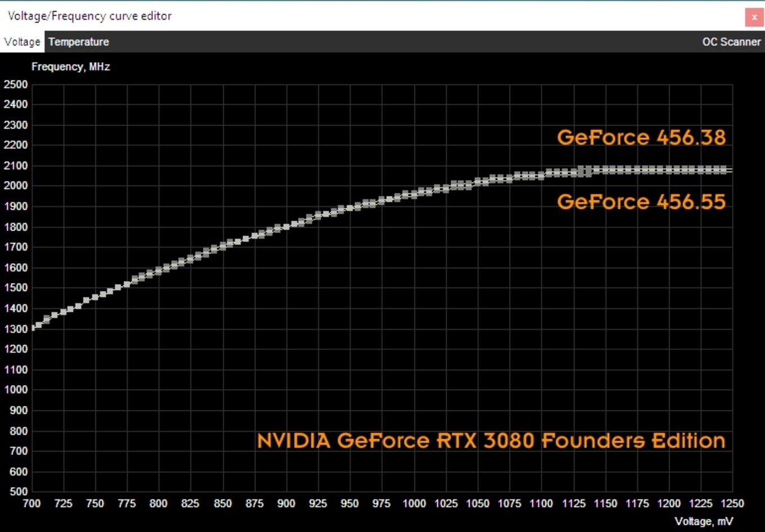Select the curve point at 700 mV
Image resolution: width=765 pixels, height=532 pixels.
pyautogui.click(x=33, y=327)
